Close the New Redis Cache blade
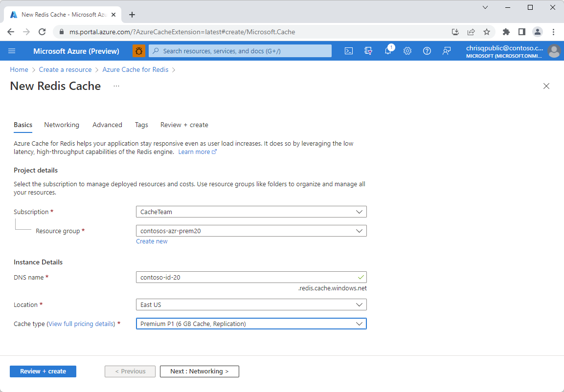Screen dimensions: 564x392 546,86
